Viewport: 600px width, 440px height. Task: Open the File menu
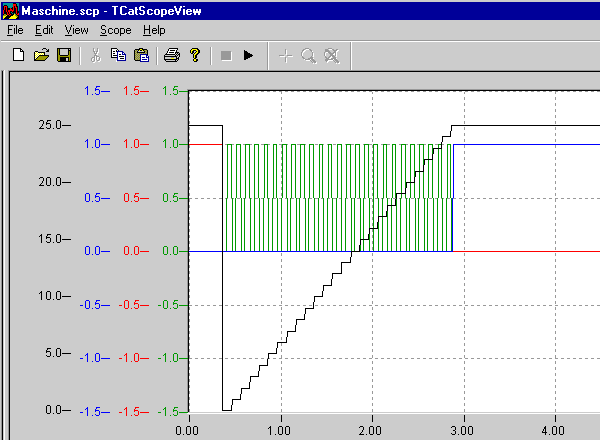[15, 30]
